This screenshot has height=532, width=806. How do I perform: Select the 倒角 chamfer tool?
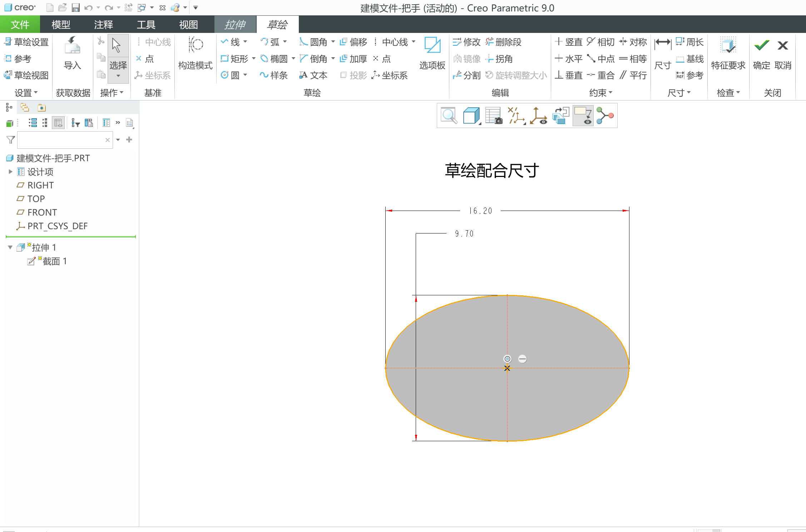click(313, 59)
